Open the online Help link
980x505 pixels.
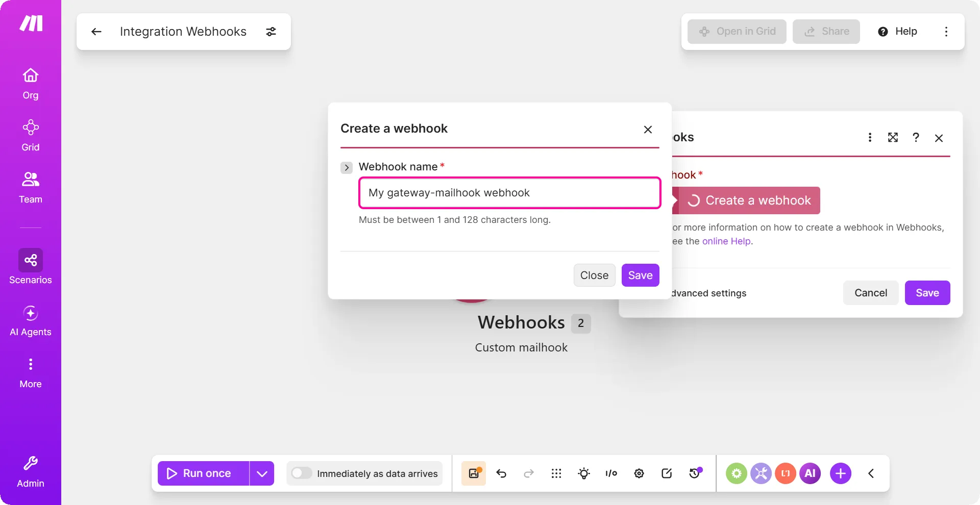click(x=726, y=241)
